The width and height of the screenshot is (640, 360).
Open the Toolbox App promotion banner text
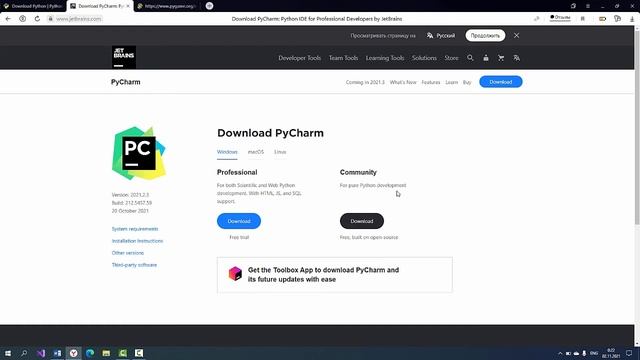tap(323, 275)
